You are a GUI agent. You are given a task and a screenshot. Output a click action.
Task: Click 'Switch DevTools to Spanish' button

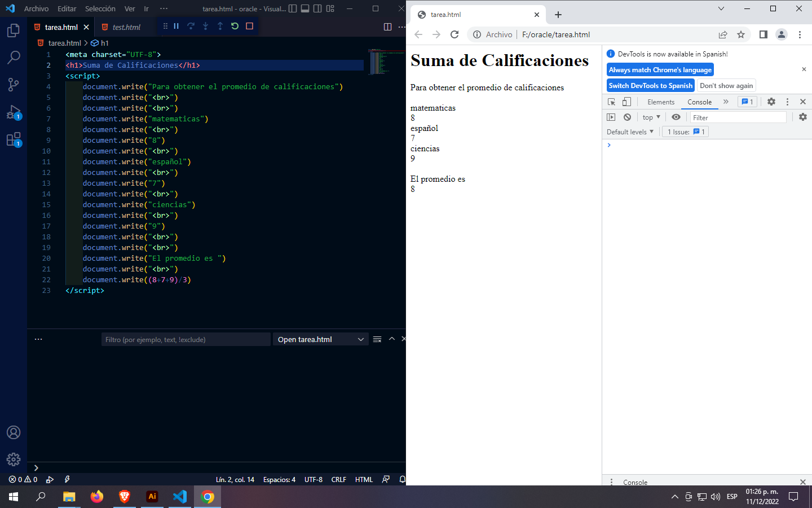click(651, 86)
